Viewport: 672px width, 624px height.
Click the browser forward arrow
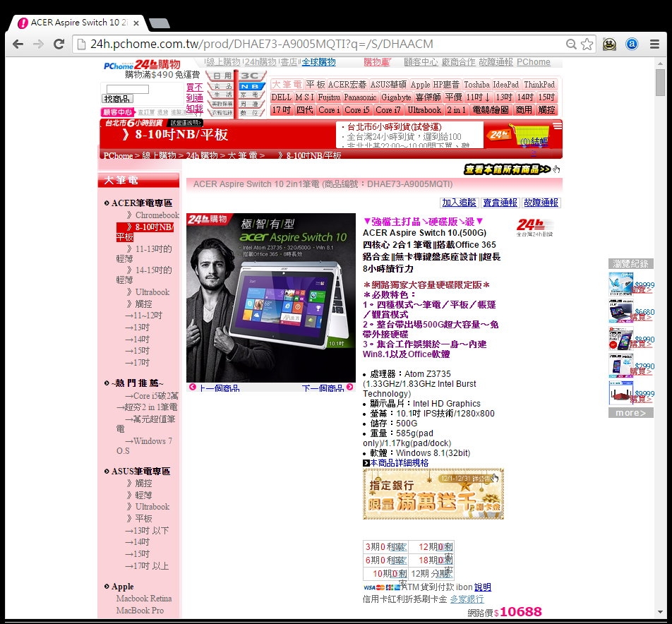[39, 44]
